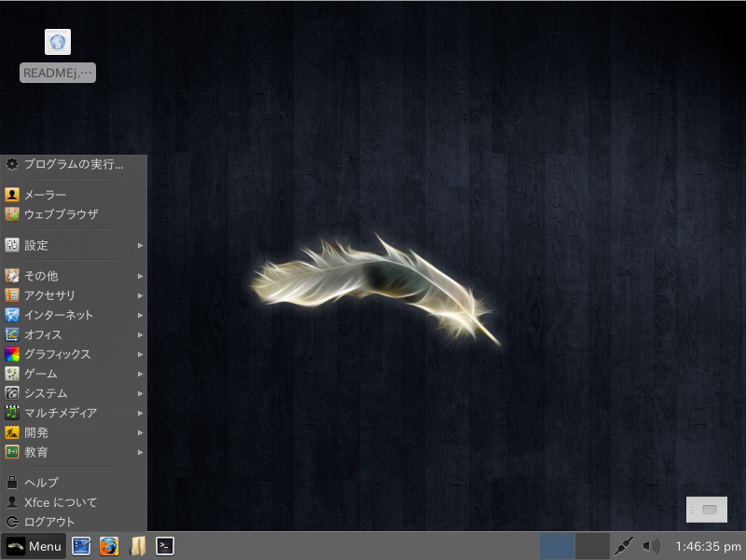The image size is (746, 560).
Task: Expand the インターネット submenu arrow
Action: pos(141,315)
